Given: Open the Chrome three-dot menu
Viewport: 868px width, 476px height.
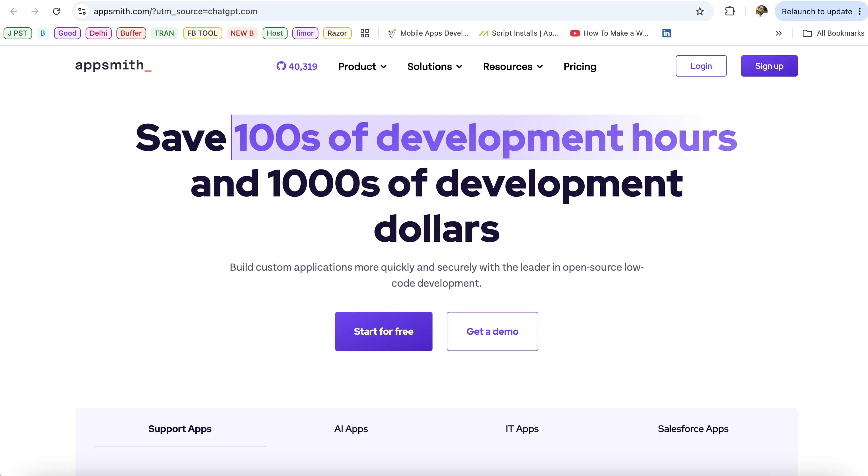Looking at the screenshot, I should pyautogui.click(x=860, y=12).
